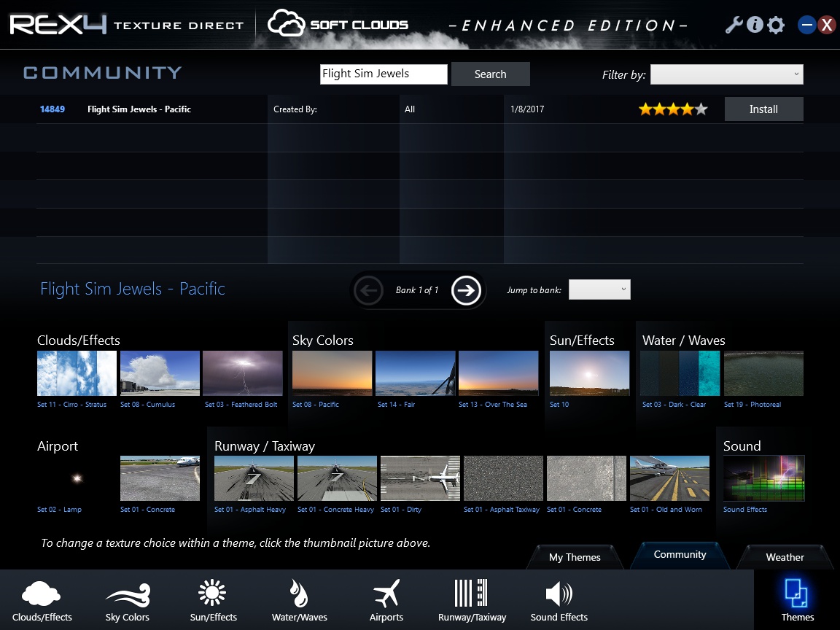Image resolution: width=840 pixels, height=630 pixels.
Task: Install Flight Sim Jewels - Pacific theme
Action: point(763,109)
